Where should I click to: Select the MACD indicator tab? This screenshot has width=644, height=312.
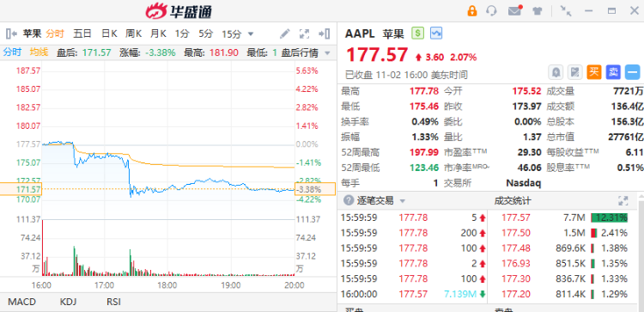click(22, 302)
